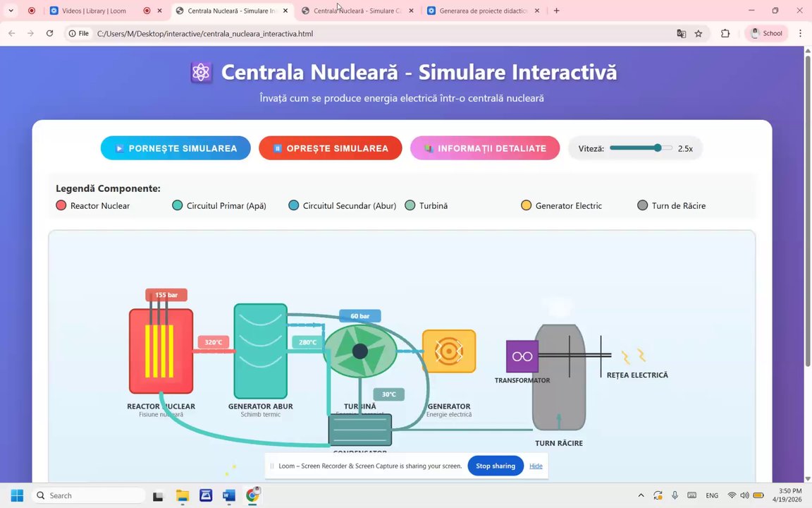Click the Hide link in Loom bar
This screenshot has height=508, width=812.
[536, 466]
